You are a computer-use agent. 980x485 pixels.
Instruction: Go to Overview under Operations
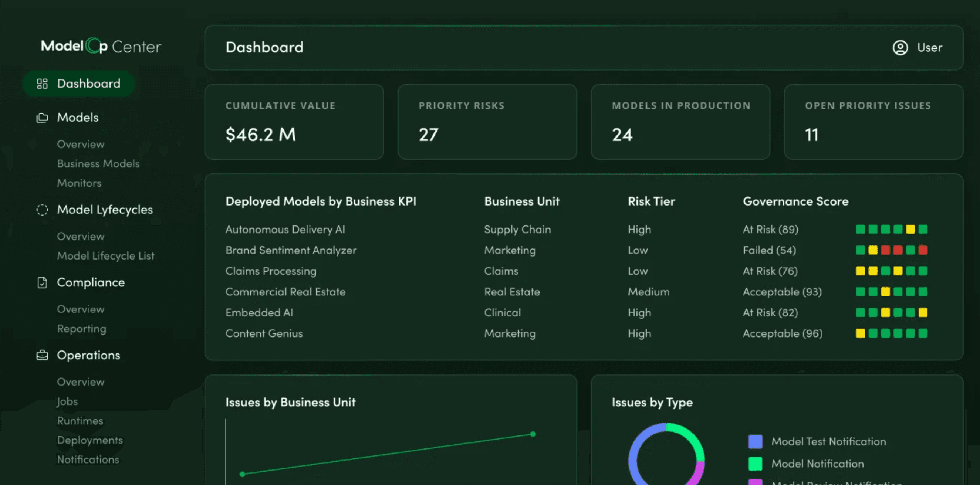point(81,382)
